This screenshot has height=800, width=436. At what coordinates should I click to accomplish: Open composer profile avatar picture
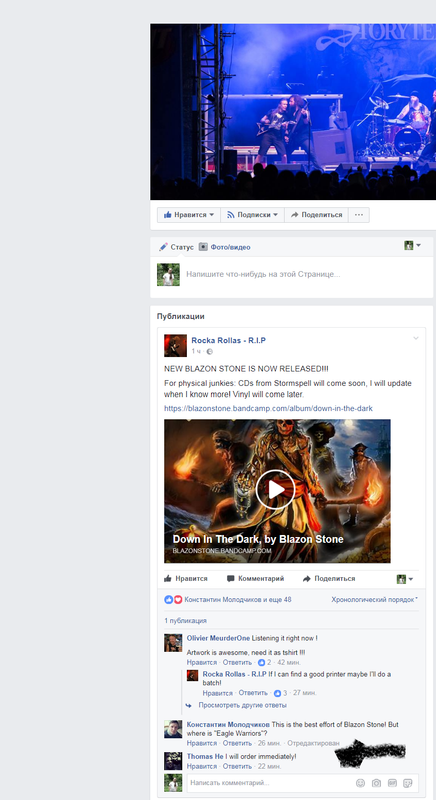[168, 274]
